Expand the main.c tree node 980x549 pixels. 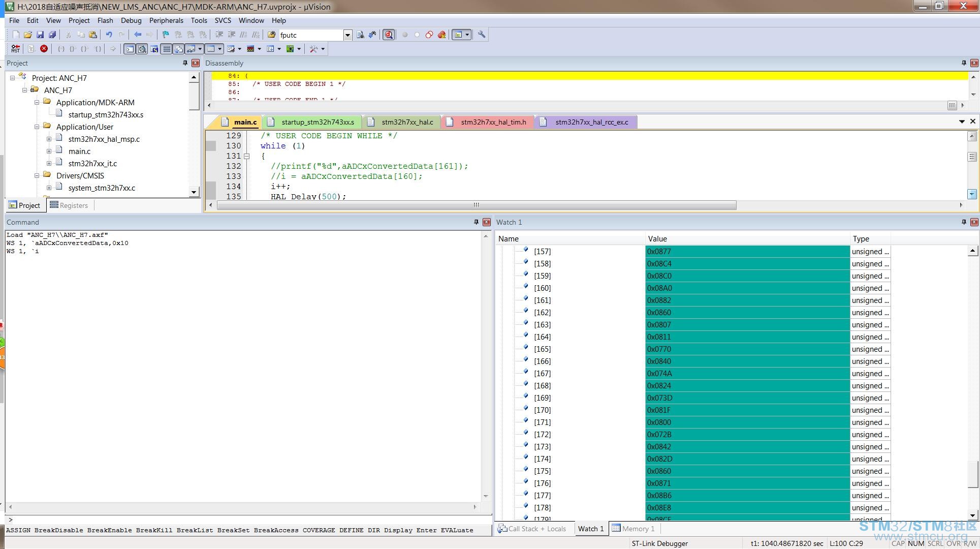[x=49, y=151]
